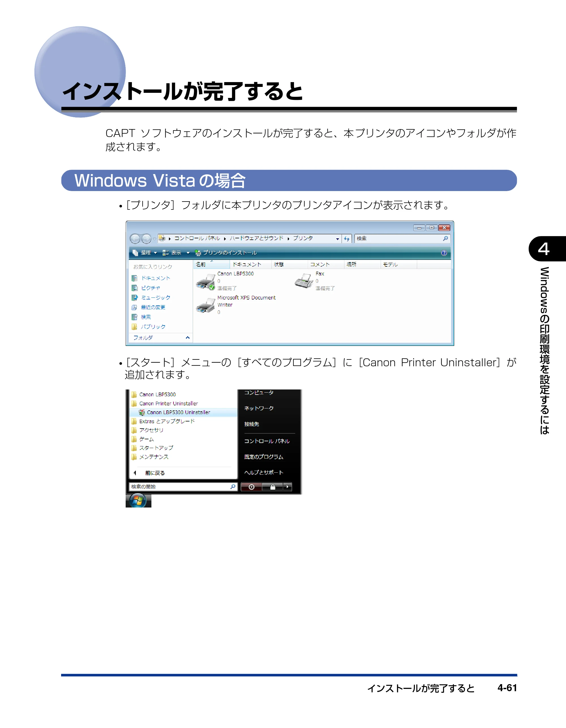Click the Start menu search magnifier icon
Viewport: 566px width, 728px height.
(233, 487)
